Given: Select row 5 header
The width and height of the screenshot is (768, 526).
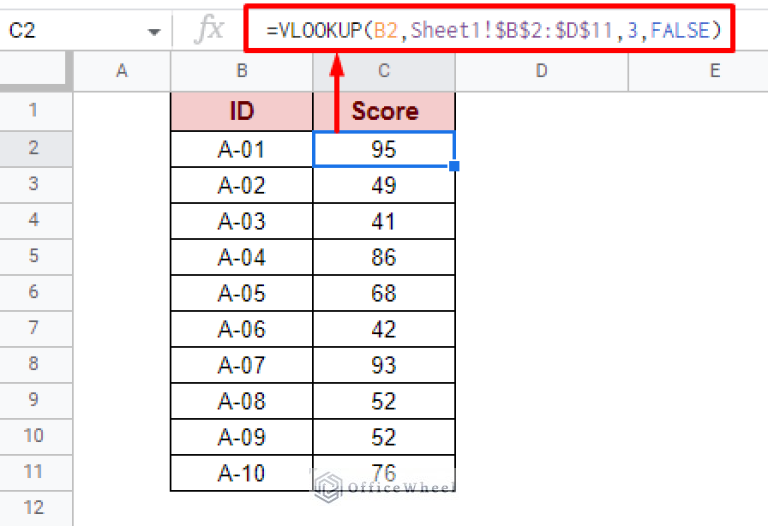Looking at the screenshot, I should point(35,257).
